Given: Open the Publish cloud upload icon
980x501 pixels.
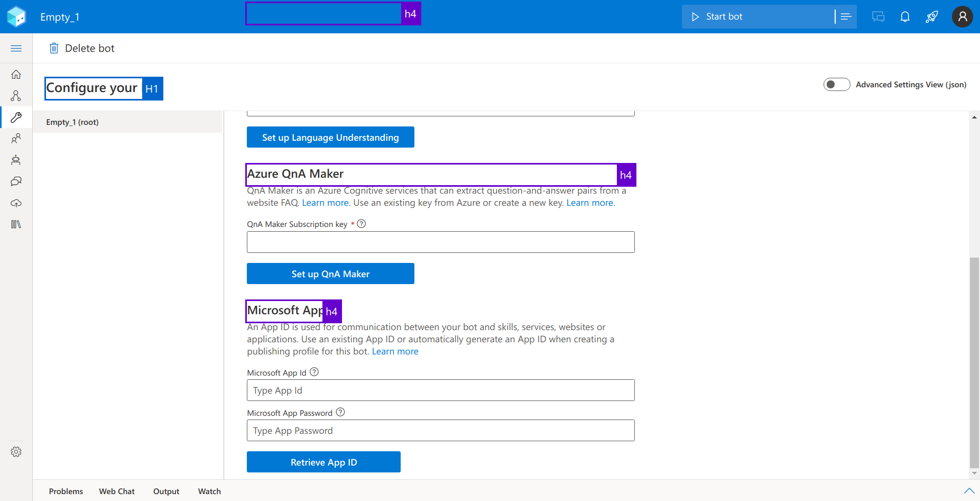Looking at the screenshot, I should [16, 203].
